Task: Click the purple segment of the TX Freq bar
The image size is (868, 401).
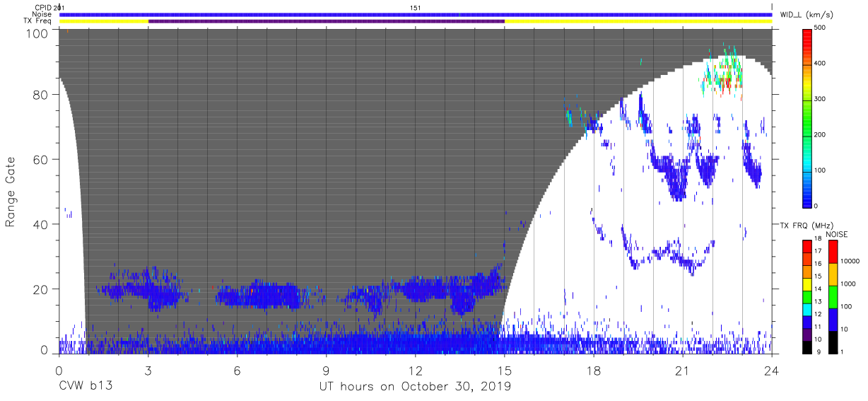Action: pyautogui.click(x=326, y=21)
